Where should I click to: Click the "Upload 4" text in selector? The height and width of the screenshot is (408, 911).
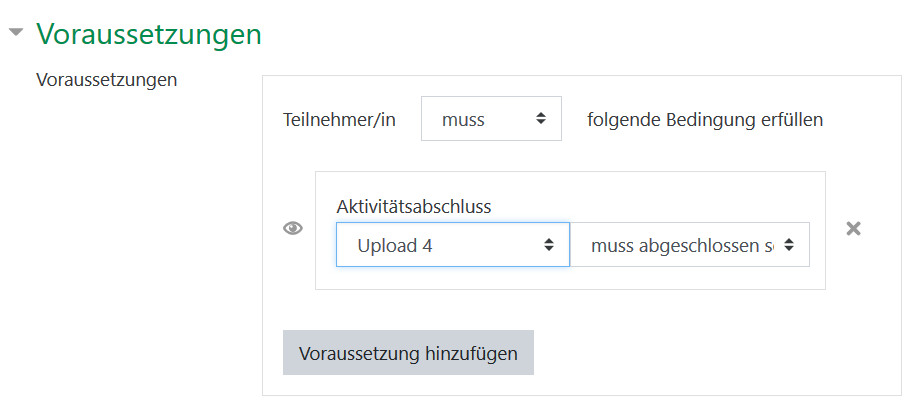(395, 245)
